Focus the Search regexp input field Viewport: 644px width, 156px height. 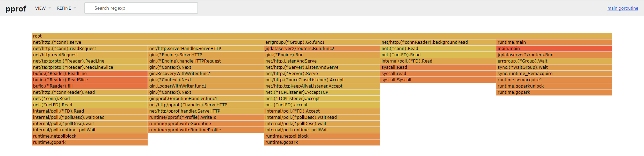click(x=141, y=8)
